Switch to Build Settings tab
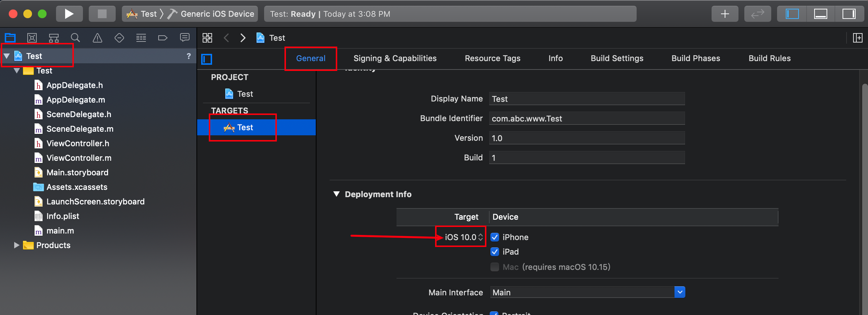 tap(617, 58)
